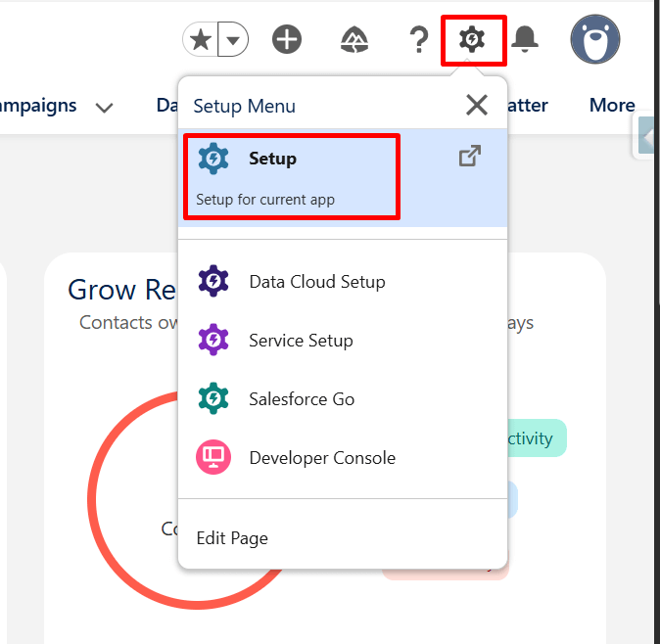The height and width of the screenshot is (644, 660).
Task: Open the notifications bell
Action: (x=526, y=40)
